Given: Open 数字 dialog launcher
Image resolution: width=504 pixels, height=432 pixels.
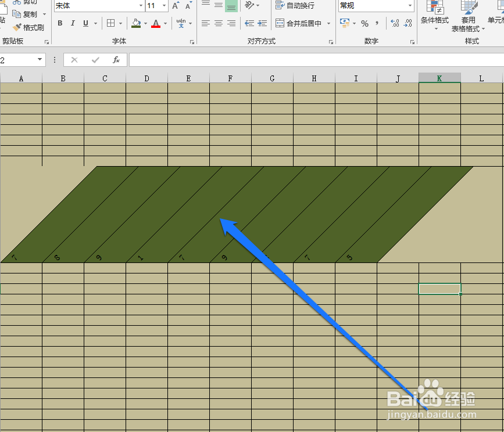Looking at the screenshot, I should click(412, 42).
